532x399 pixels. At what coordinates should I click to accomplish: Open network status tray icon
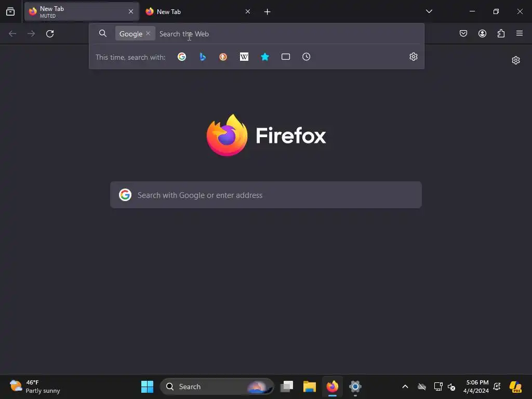(438, 387)
